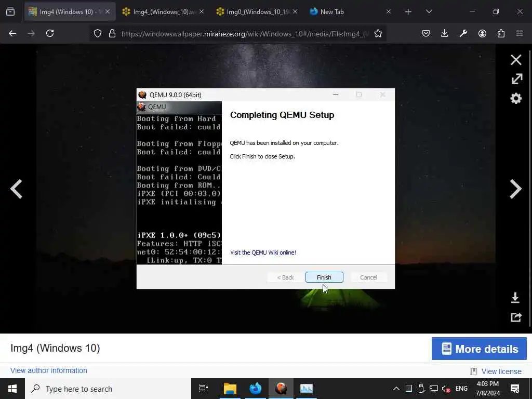Reload the page in Firefox
The width and height of the screenshot is (532, 399).
[50, 33]
